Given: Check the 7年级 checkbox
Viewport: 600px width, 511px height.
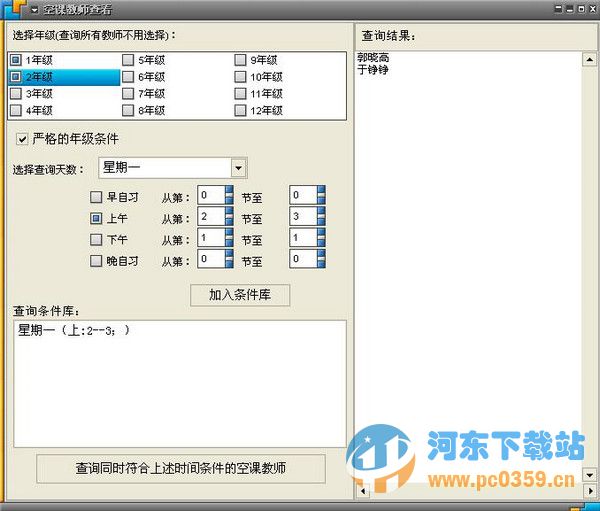Looking at the screenshot, I should pos(128,93).
